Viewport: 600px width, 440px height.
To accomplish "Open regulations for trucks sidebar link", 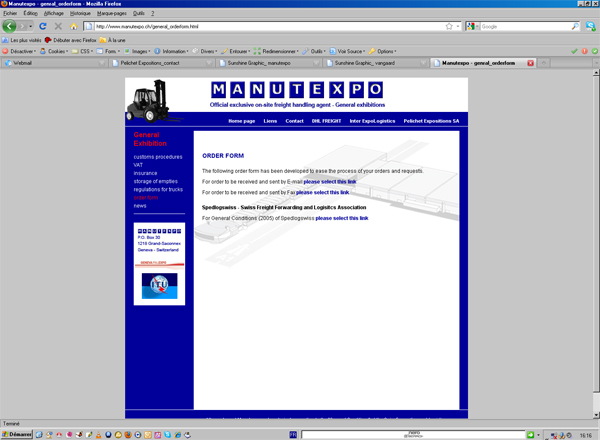I will tap(158, 189).
